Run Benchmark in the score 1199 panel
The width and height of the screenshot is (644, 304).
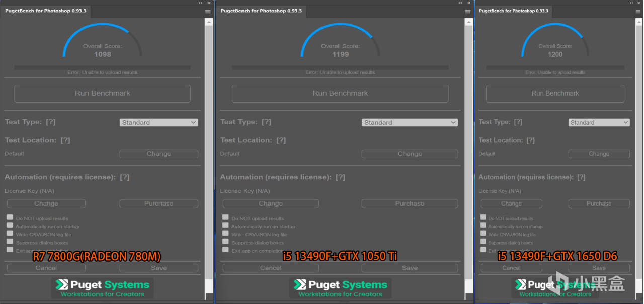(x=340, y=93)
